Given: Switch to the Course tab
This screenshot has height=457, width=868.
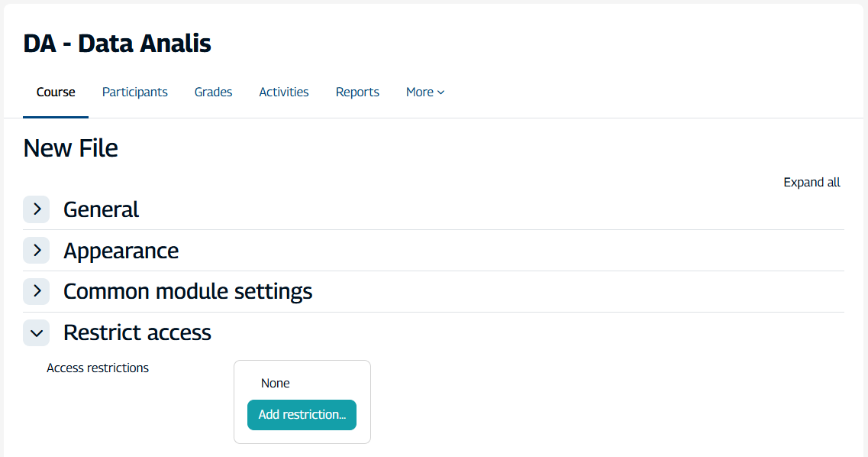Looking at the screenshot, I should click(x=56, y=92).
